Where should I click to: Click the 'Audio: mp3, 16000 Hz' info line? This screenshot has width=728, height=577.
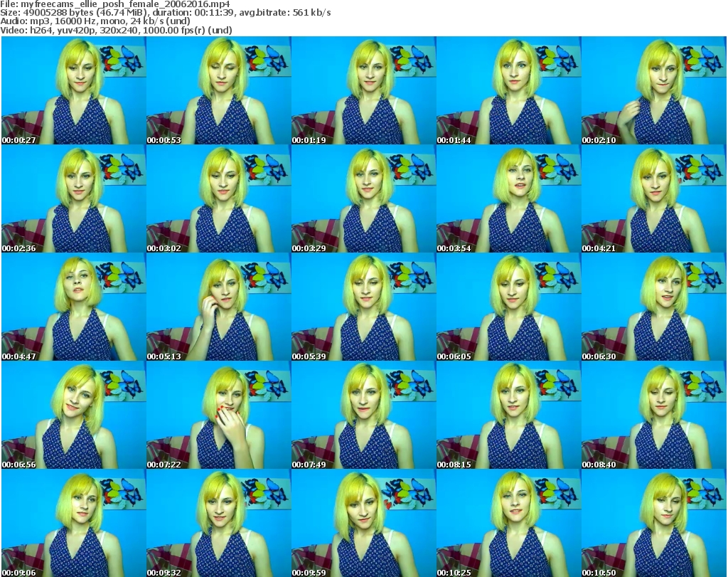[95, 21]
